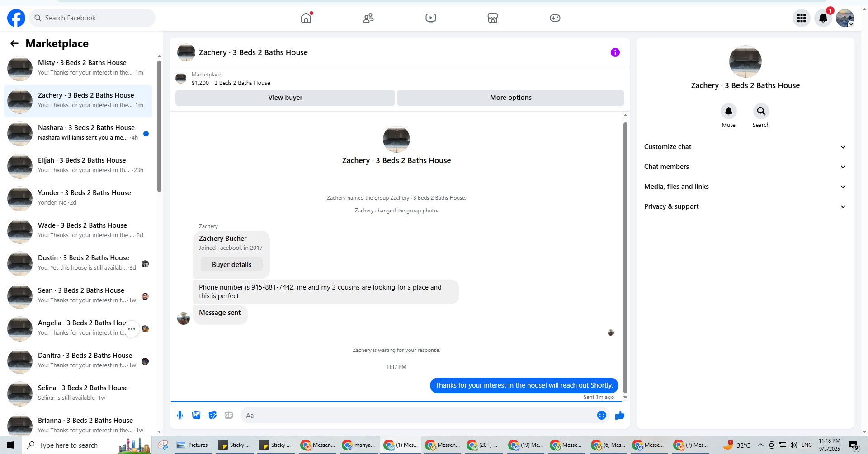Open Marketplace store icon in top navigation
The width and height of the screenshot is (868, 454).
coord(493,18)
